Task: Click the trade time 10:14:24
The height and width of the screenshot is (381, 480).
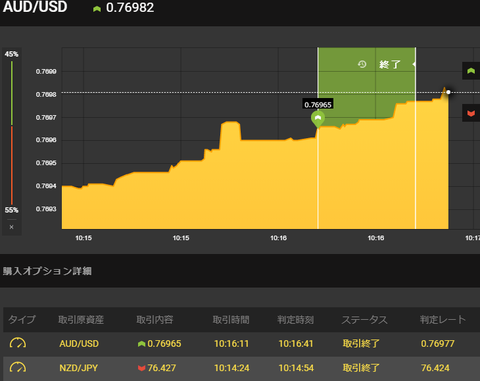Action: point(232,368)
